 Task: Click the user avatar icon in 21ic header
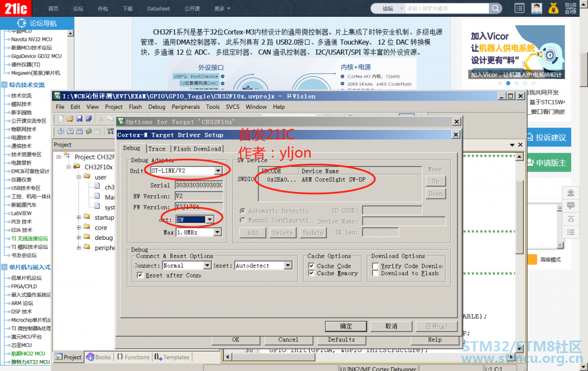pos(537,8)
